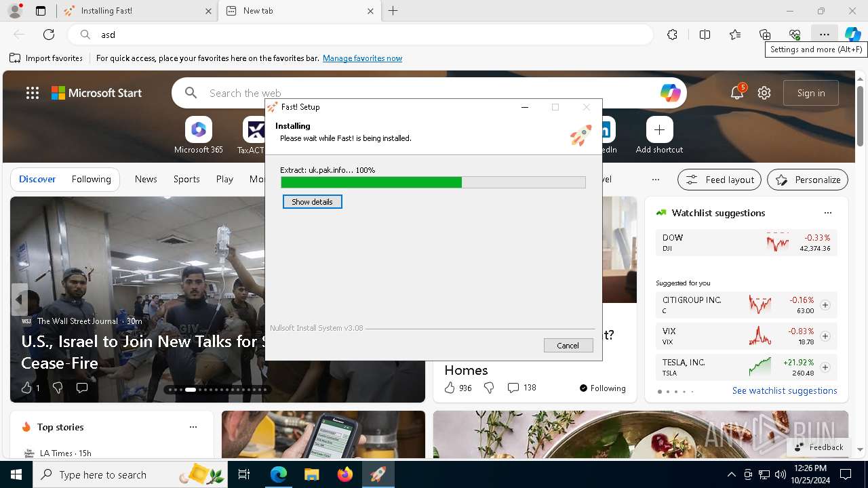
Task: Expand more feed categories ellipsis
Action: [655, 180]
